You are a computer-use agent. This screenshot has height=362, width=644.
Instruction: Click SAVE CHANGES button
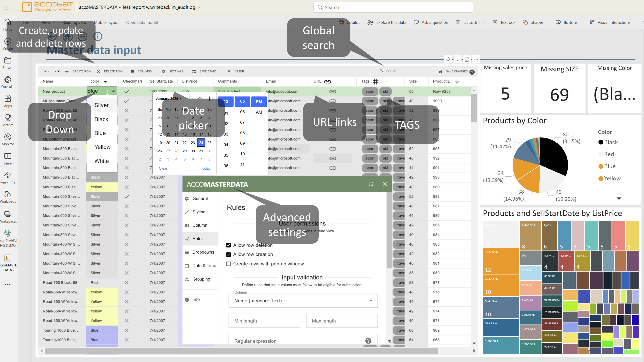(x=456, y=72)
